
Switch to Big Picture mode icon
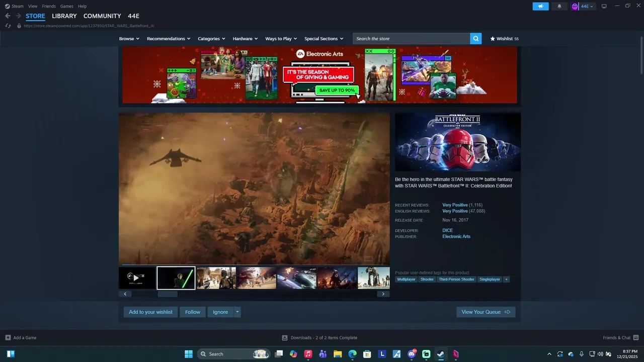point(604,6)
